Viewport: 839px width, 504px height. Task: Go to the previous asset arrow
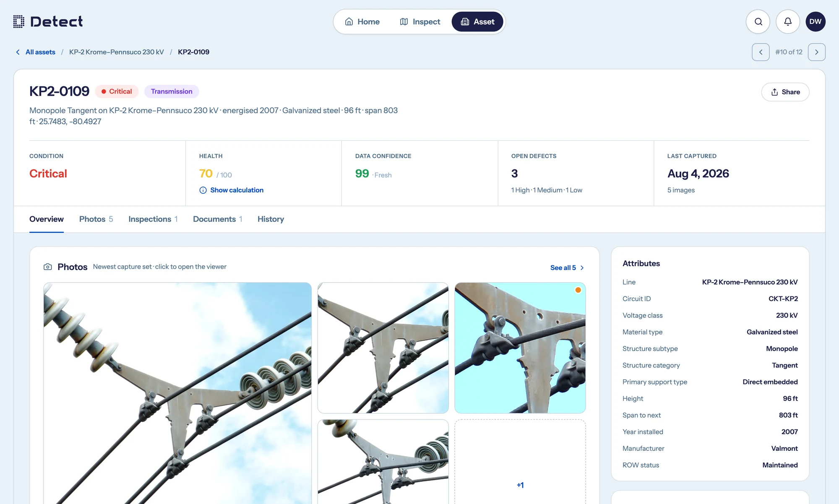(x=761, y=52)
